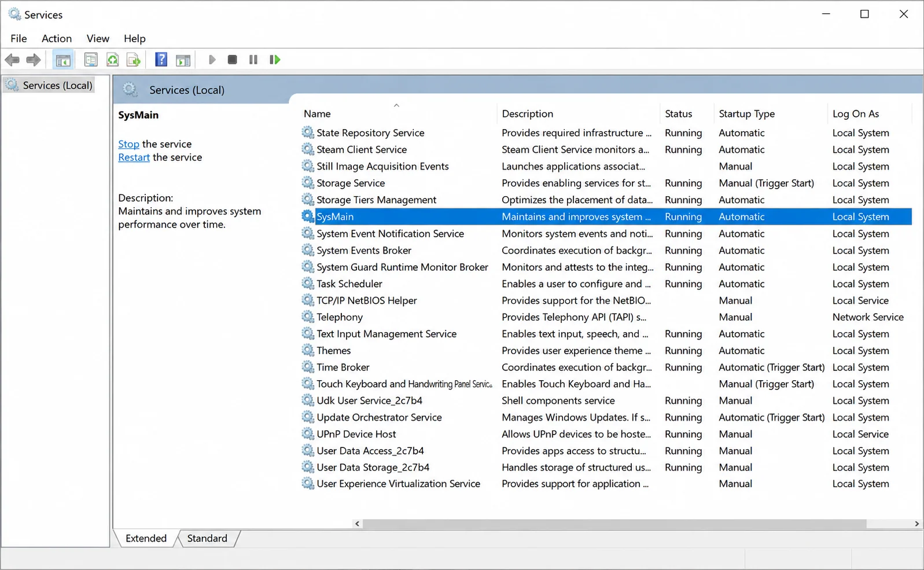Toggle Show/Hide Action Pane icon
This screenshot has height=570, width=924.
183,60
